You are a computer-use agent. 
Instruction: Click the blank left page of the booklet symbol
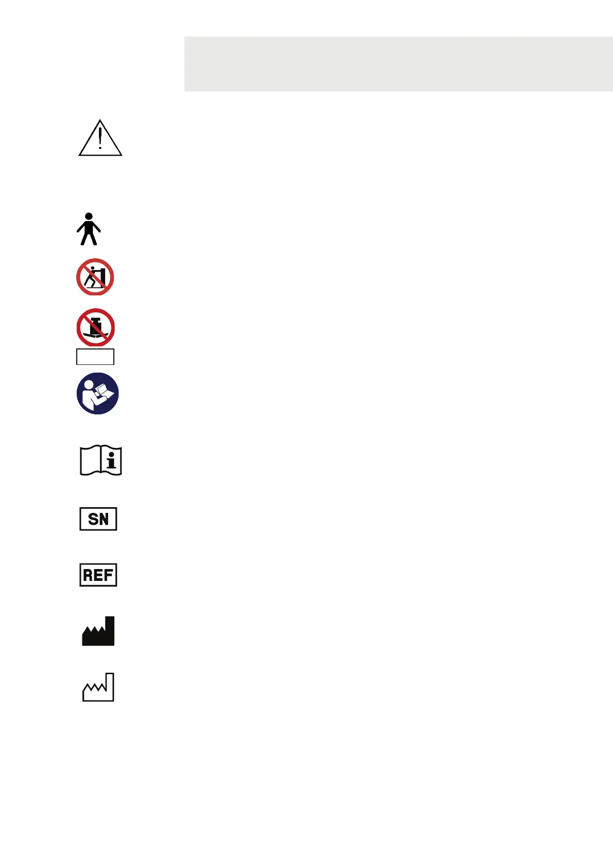(x=90, y=460)
